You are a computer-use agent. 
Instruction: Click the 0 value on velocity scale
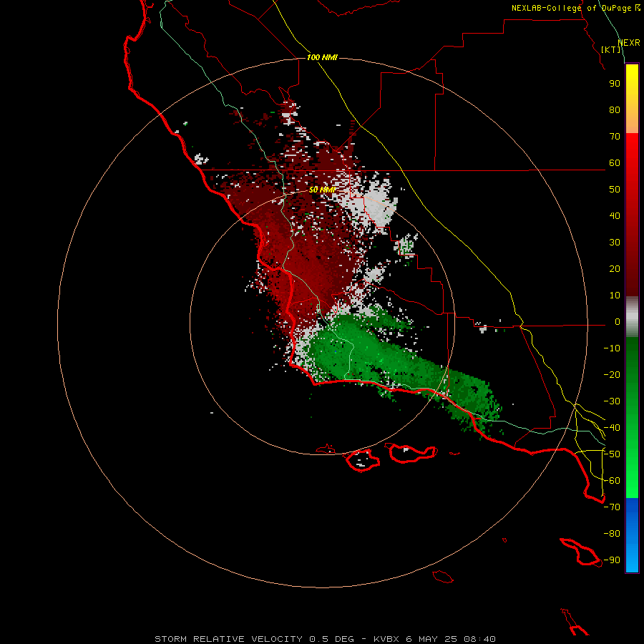click(618, 322)
